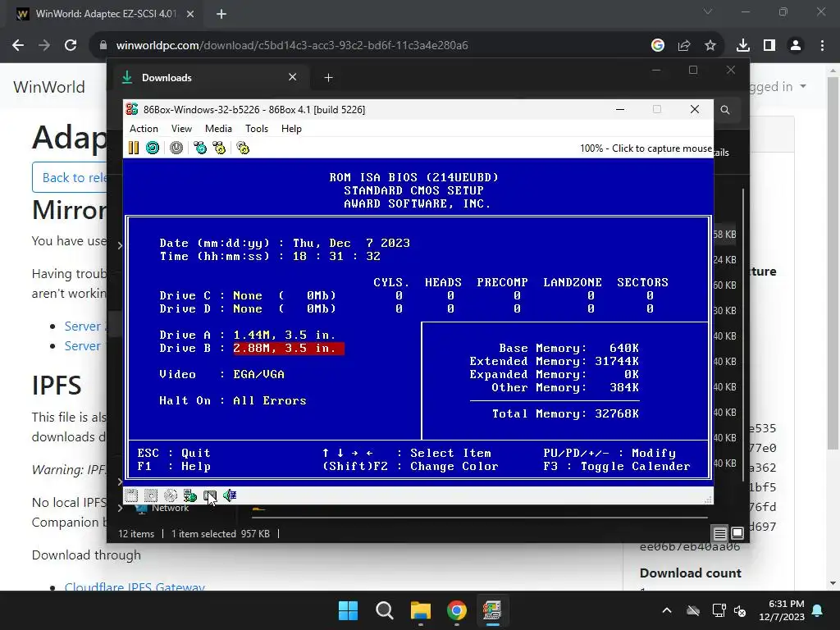Click the speaker sound icon in 86Box status bar
This screenshot has width=840, height=630.
pyautogui.click(x=230, y=495)
